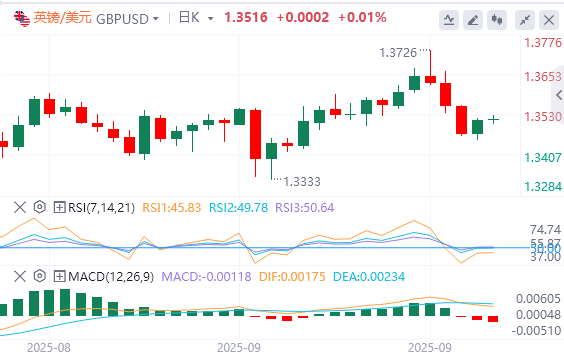
Task: Switch chart type with candlestick icon
Action: 497,20
